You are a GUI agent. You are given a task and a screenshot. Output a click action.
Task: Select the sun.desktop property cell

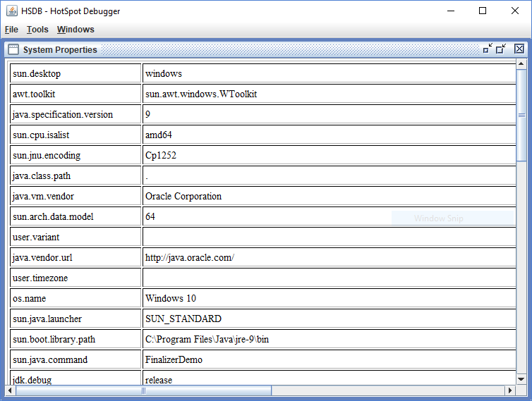click(75, 73)
